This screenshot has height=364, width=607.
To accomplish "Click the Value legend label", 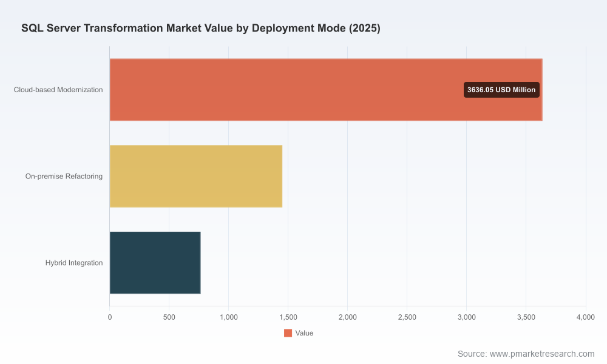I will (x=304, y=333).
